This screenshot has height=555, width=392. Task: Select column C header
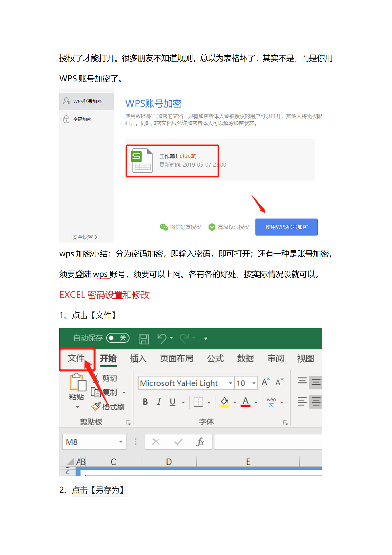click(113, 462)
